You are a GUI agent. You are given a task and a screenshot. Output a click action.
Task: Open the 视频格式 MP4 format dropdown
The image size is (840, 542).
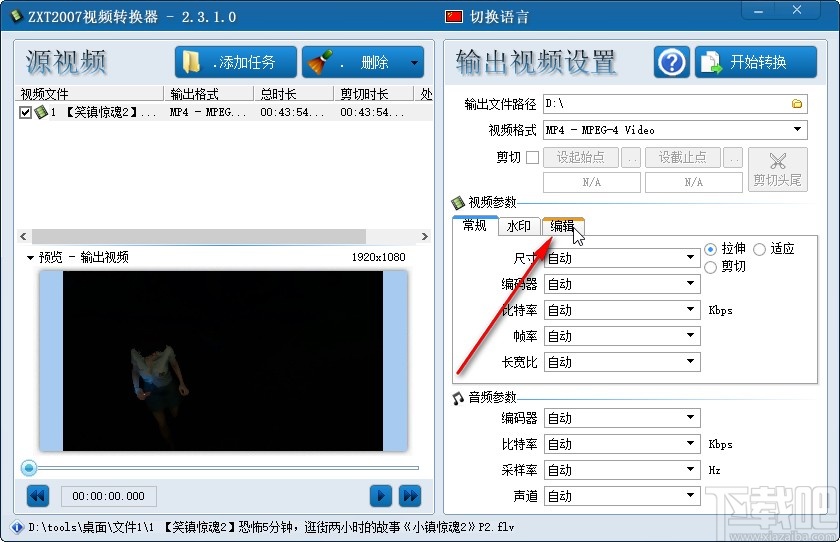click(x=675, y=130)
